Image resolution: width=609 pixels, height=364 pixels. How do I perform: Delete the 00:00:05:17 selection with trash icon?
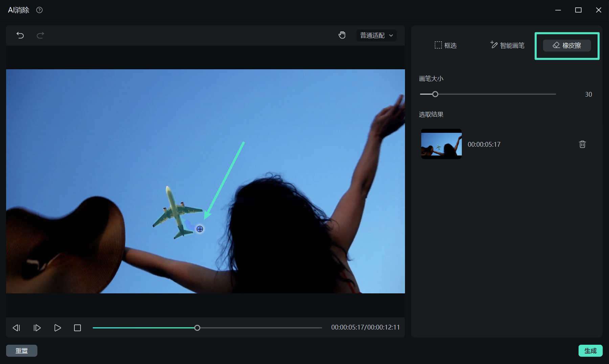[x=582, y=144]
